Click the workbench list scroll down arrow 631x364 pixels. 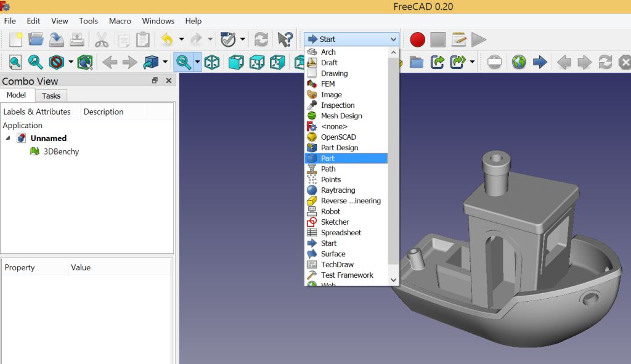[x=394, y=280]
